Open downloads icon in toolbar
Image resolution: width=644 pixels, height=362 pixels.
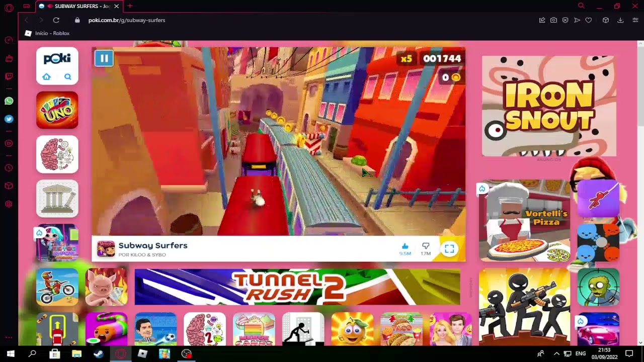click(620, 20)
